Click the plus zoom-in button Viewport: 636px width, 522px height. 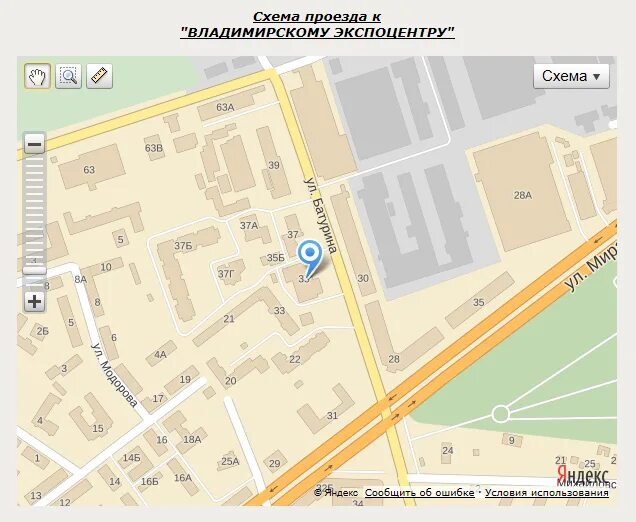point(34,301)
